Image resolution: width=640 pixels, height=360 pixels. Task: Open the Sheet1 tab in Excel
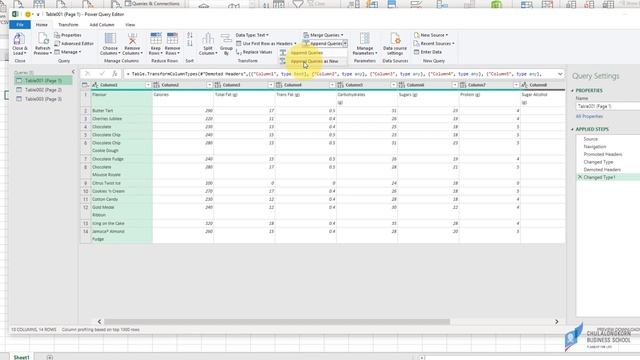tap(21, 357)
